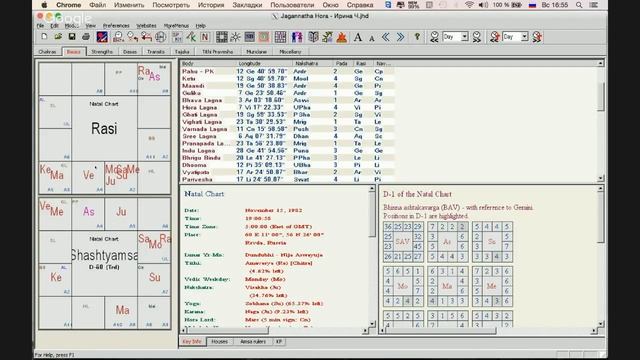Click the Save floppy disk icon
640x360 pixels.
[72, 37]
